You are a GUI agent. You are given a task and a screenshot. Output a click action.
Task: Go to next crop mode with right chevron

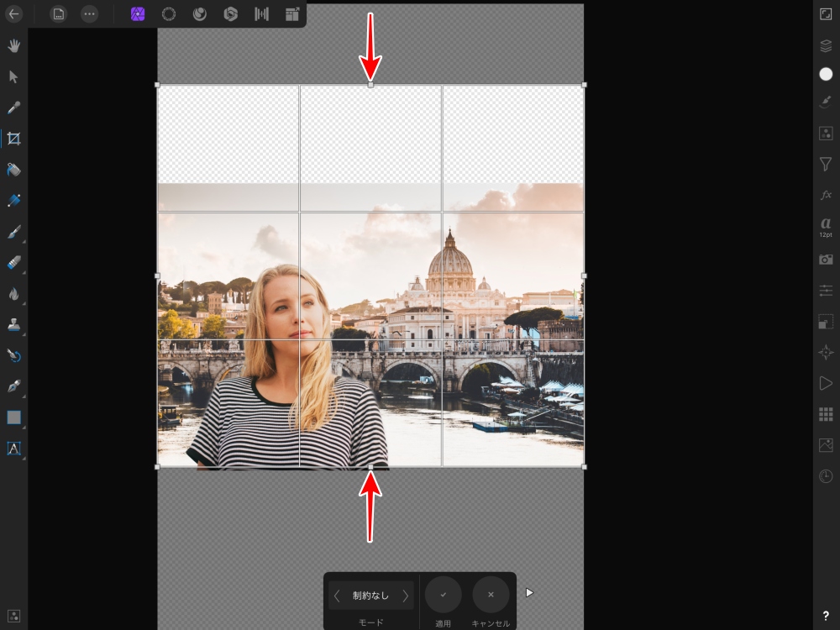(405, 596)
